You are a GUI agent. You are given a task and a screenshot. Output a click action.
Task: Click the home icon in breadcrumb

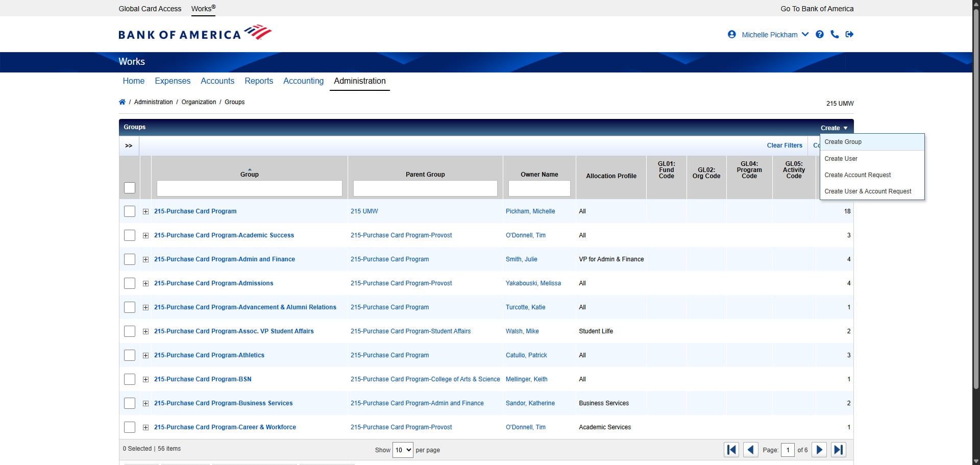pyautogui.click(x=122, y=102)
